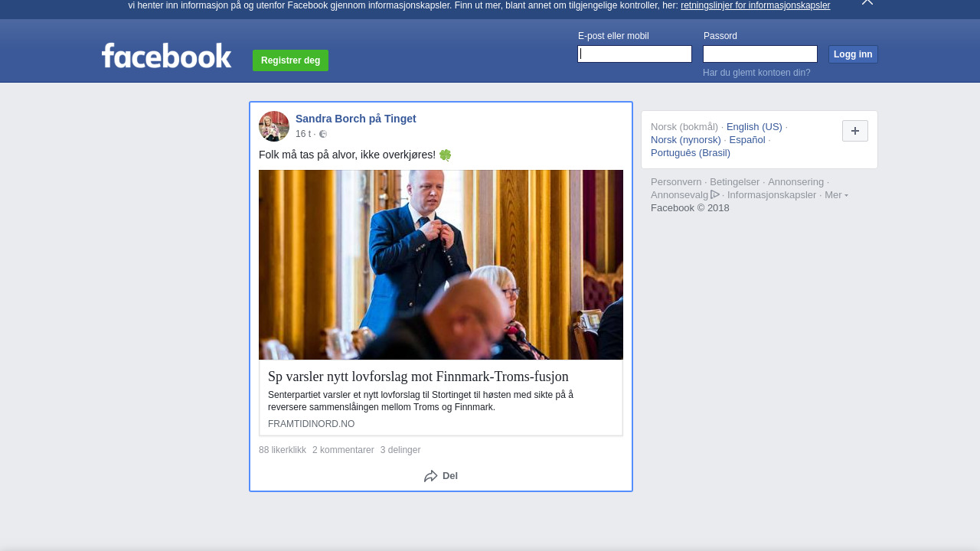The height and width of the screenshot is (551, 980).
Task: Click the Facebook logo
Action: [166, 56]
